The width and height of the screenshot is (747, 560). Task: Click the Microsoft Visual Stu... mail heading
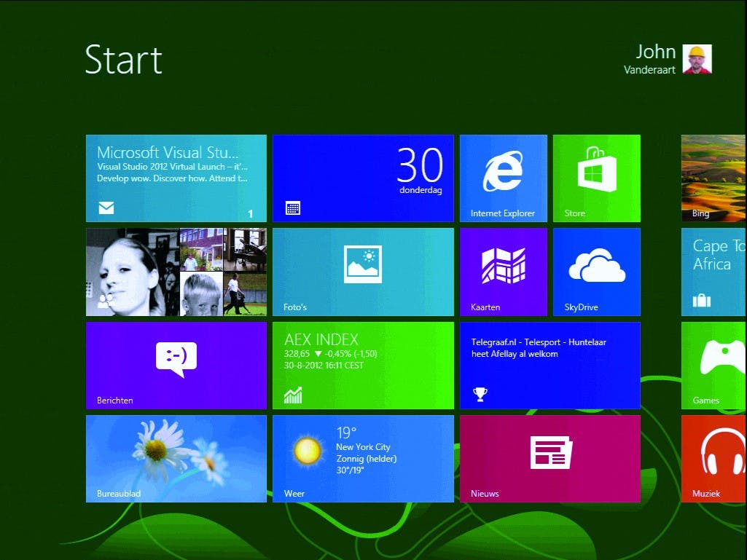click(168, 152)
